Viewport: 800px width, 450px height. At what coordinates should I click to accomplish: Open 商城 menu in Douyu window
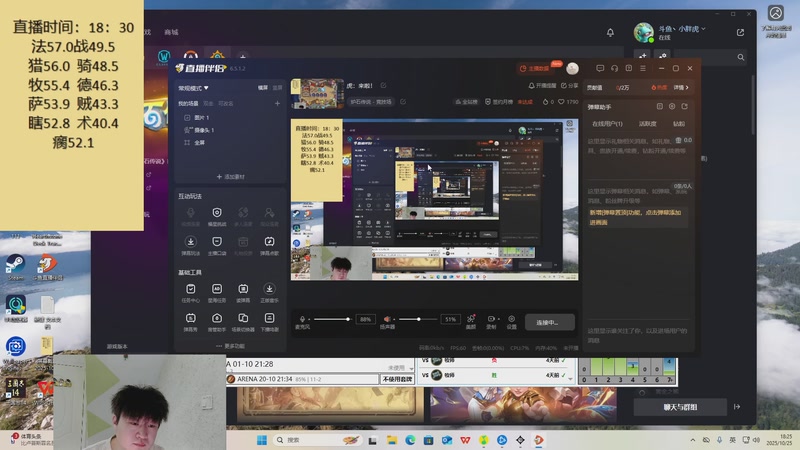coord(171,32)
